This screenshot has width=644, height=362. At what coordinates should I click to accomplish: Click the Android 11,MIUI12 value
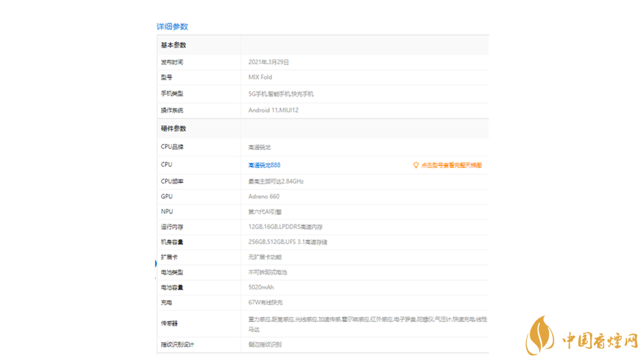click(x=275, y=112)
